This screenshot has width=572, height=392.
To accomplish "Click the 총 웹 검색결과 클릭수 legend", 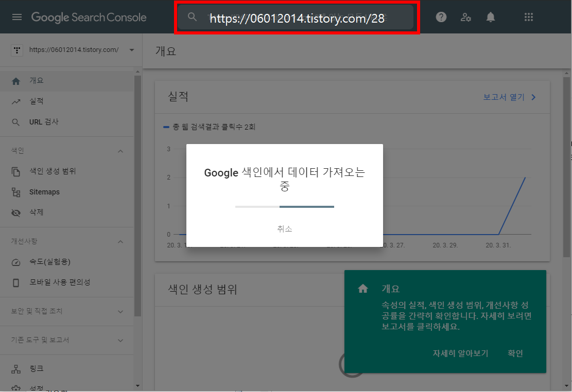I will click(209, 127).
